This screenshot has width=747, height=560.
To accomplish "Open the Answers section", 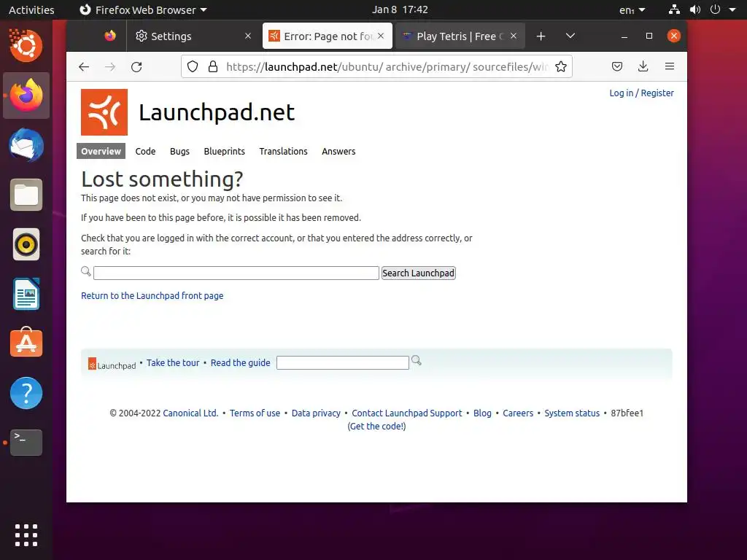I will pos(338,152).
